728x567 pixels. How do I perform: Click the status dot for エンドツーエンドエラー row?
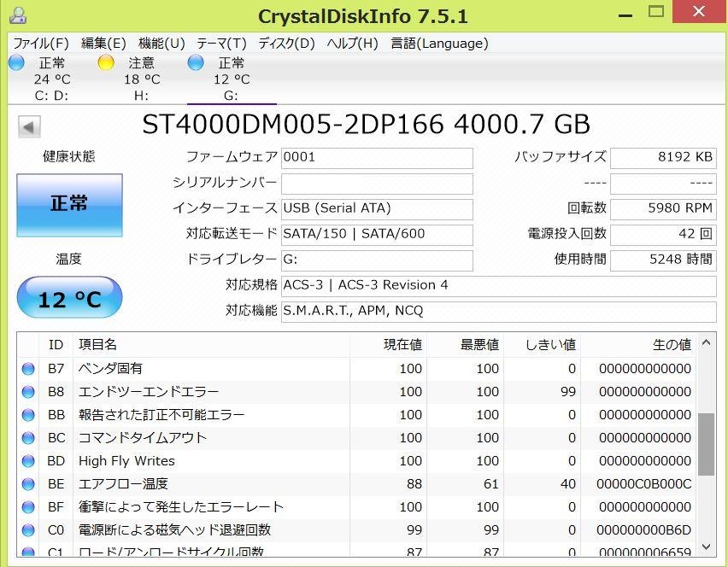(28, 392)
